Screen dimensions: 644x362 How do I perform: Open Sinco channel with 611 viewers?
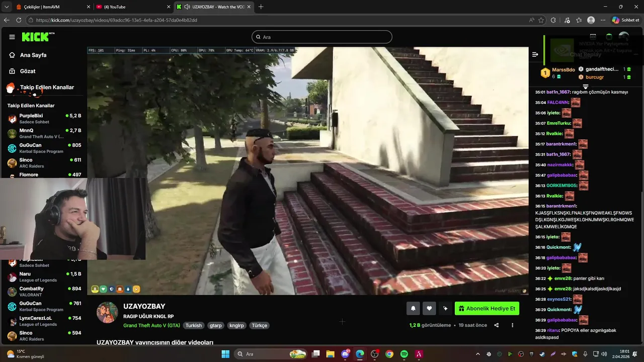click(44, 163)
